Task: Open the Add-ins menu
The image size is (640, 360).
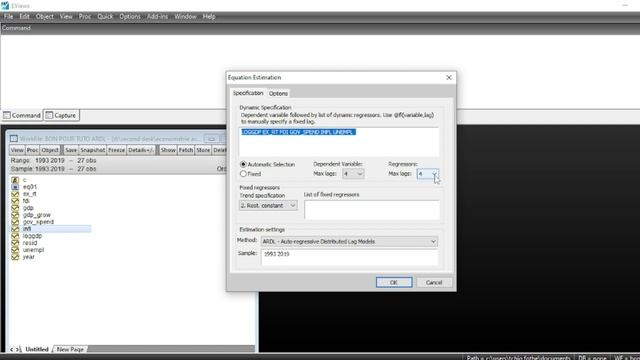Action: tap(158, 17)
